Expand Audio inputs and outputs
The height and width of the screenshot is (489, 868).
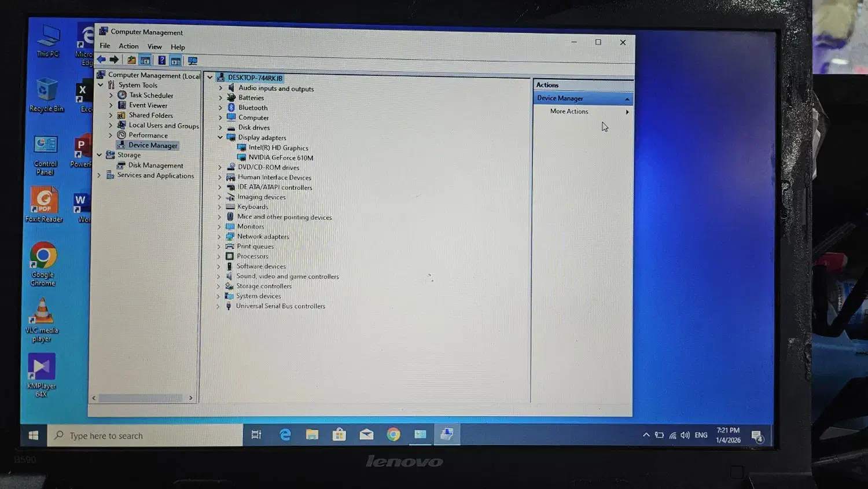(x=220, y=88)
